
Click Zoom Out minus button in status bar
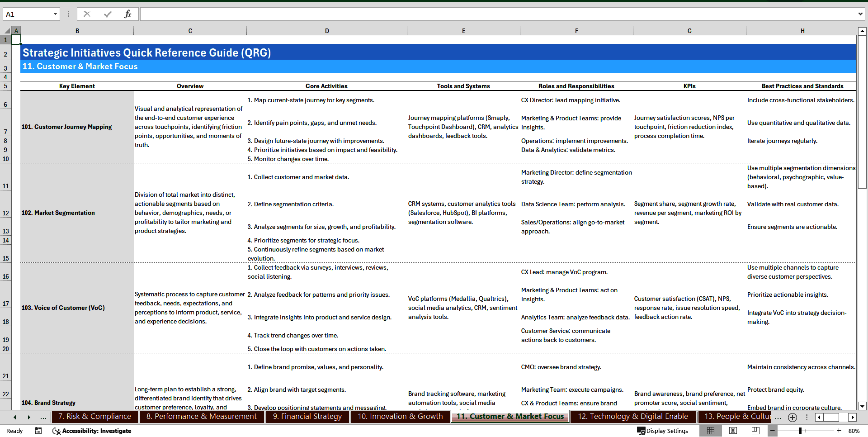(772, 431)
